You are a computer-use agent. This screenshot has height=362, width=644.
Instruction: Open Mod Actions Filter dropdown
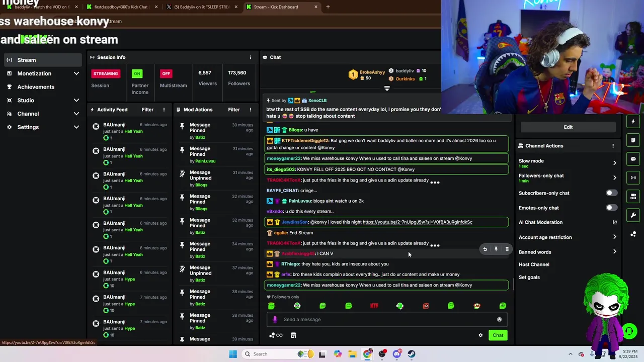234,110
